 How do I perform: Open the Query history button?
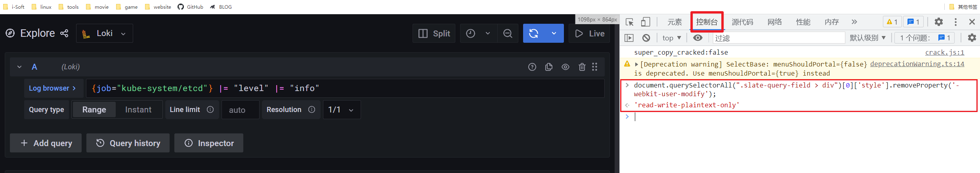(x=128, y=143)
